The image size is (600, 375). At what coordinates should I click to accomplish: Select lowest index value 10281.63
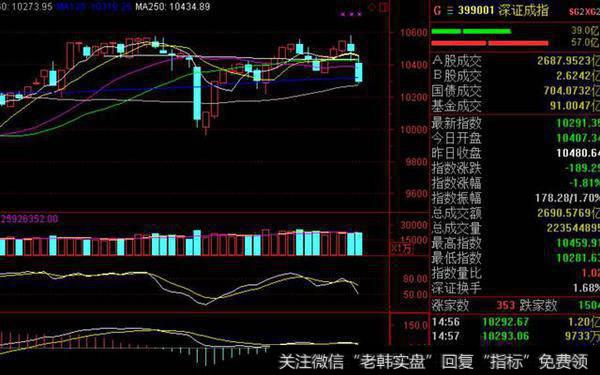click(578, 258)
